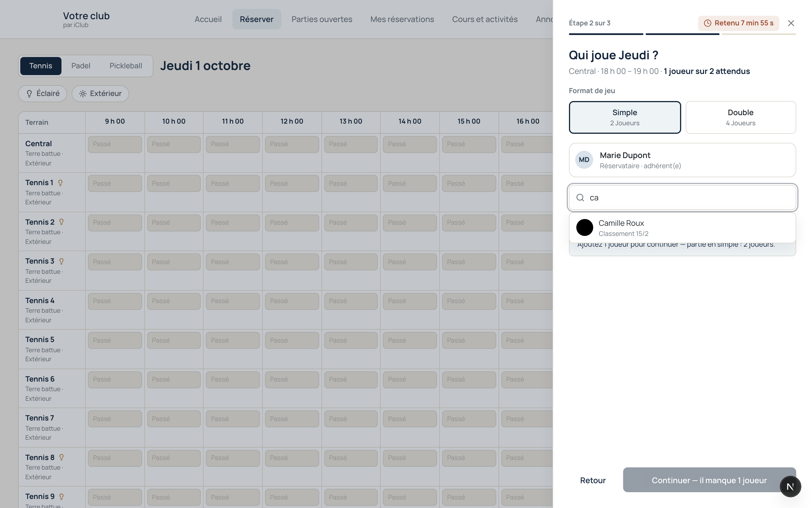
Task: Pick Camille Roux from search results
Action: pyautogui.click(x=682, y=228)
